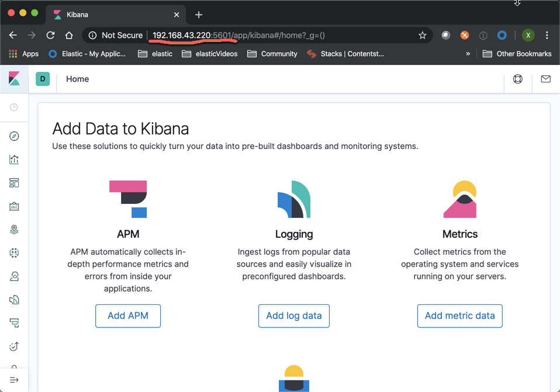Close the Kibana tab
This screenshot has height=392, width=560.
[177, 15]
